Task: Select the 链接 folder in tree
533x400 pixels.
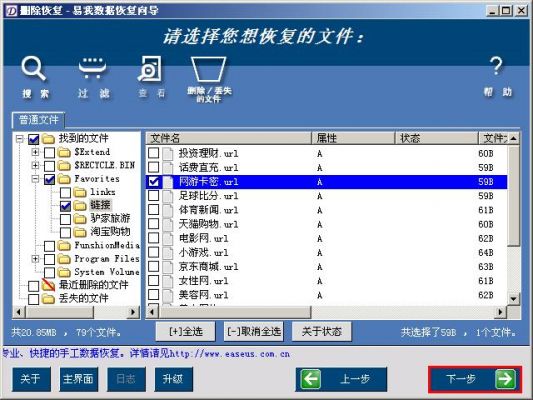Action: pos(101,205)
